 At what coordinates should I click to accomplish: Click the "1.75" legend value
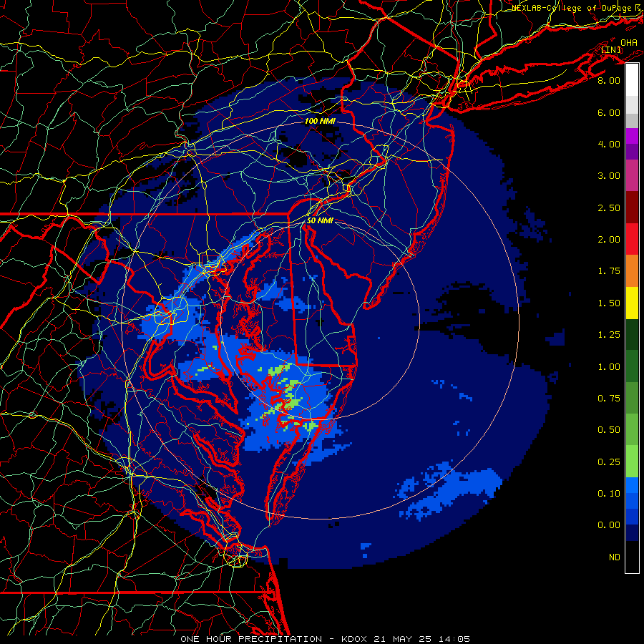[x=609, y=271]
